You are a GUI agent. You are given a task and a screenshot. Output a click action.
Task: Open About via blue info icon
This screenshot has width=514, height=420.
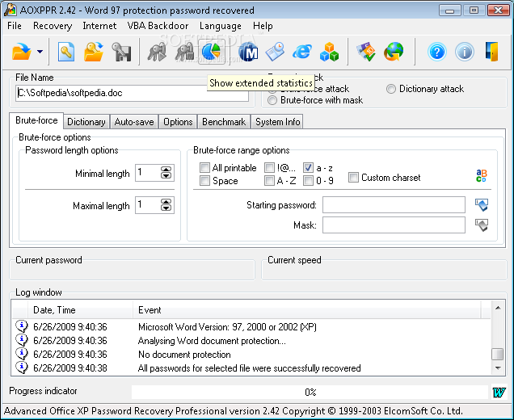pos(465,52)
